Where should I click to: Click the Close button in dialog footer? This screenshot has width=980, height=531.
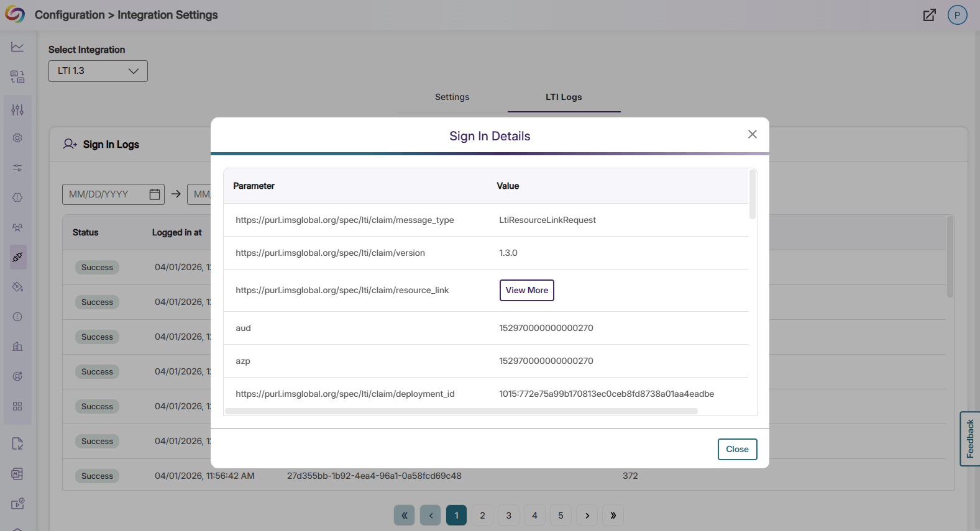click(x=738, y=449)
